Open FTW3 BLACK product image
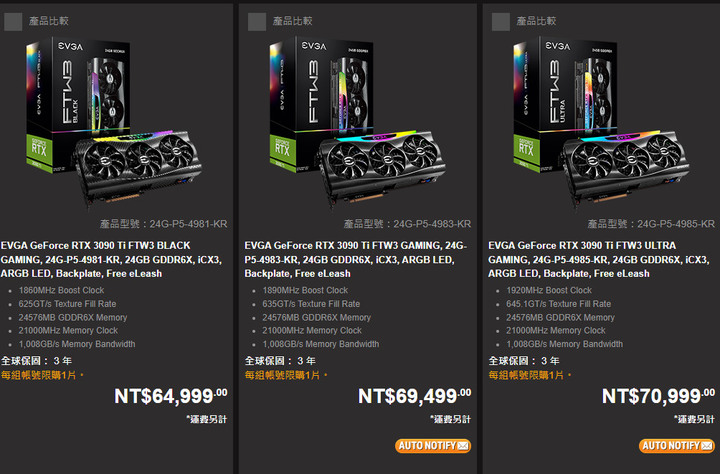The image size is (720, 474). pos(113,124)
